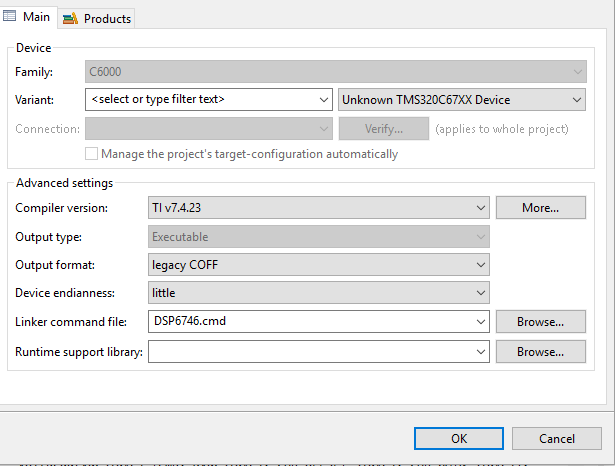
Task: Browse for a linker command file
Action: (x=540, y=322)
